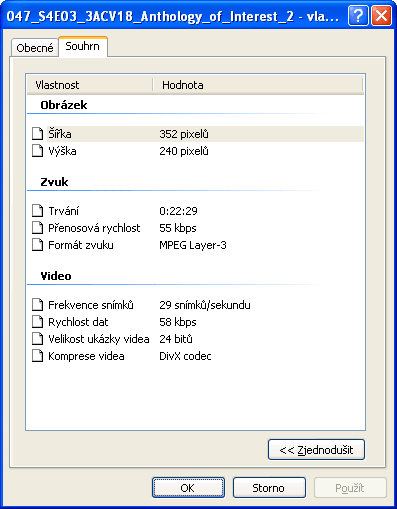Select the Rychlost dat property label

pos(78,322)
